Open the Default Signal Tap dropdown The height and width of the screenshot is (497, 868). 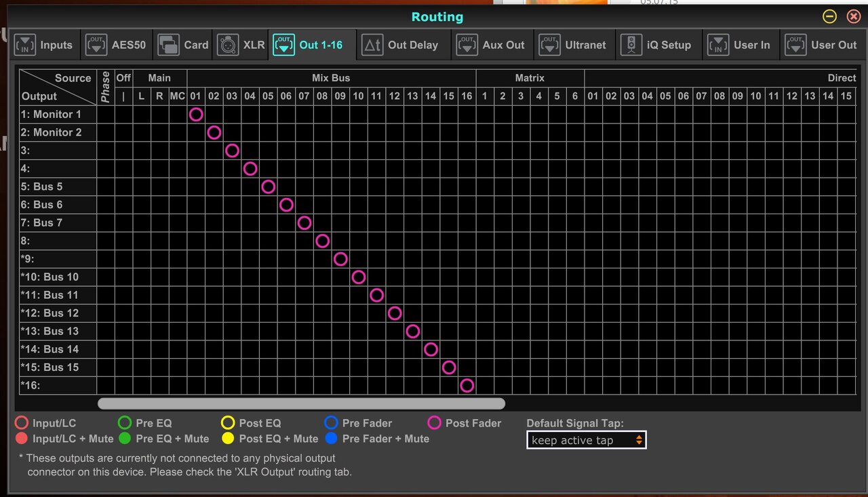coord(587,440)
